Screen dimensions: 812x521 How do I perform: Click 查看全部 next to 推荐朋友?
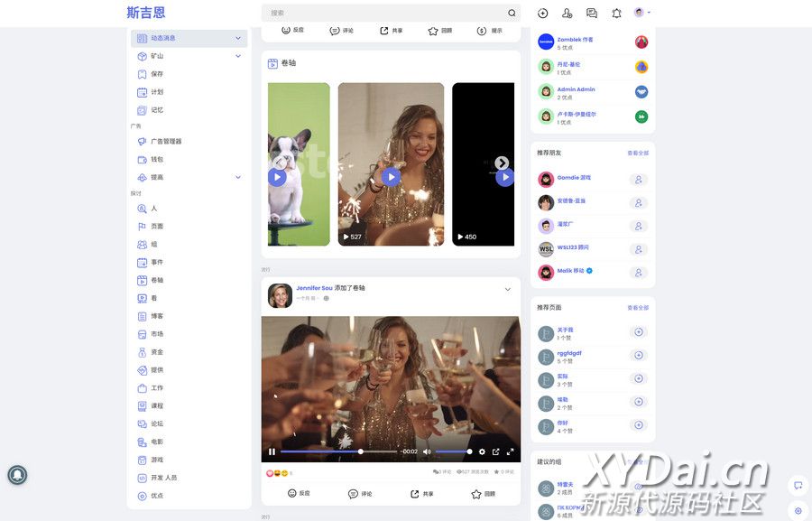coord(637,154)
